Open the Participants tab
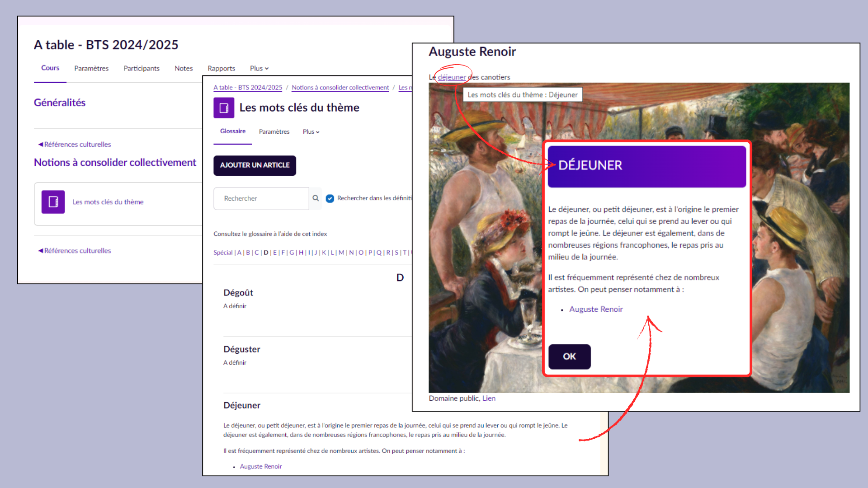Image resolution: width=868 pixels, height=488 pixels. click(x=142, y=68)
